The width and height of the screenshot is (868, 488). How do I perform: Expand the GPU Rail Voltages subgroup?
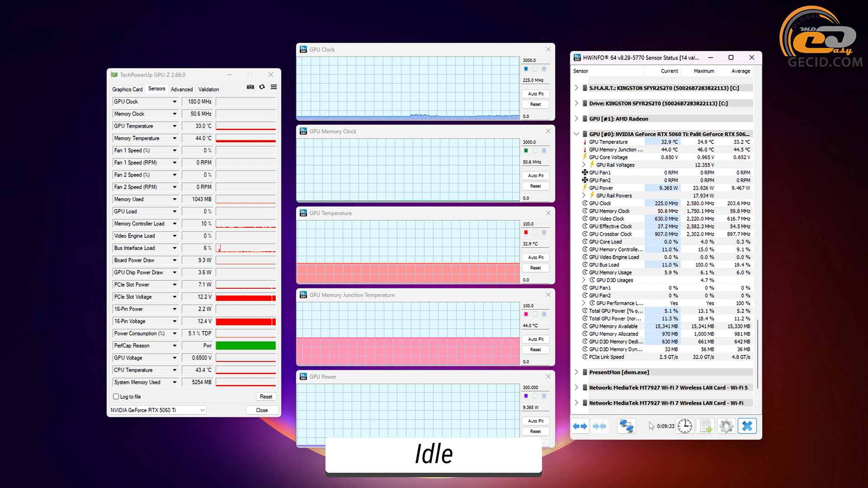(584, 165)
